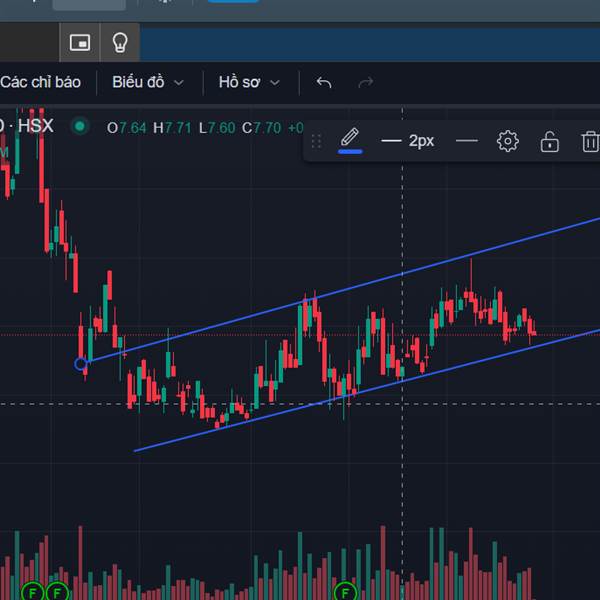Expand the Biểu đồ dropdown
This screenshot has height=600, width=600.
tap(148, 82)
